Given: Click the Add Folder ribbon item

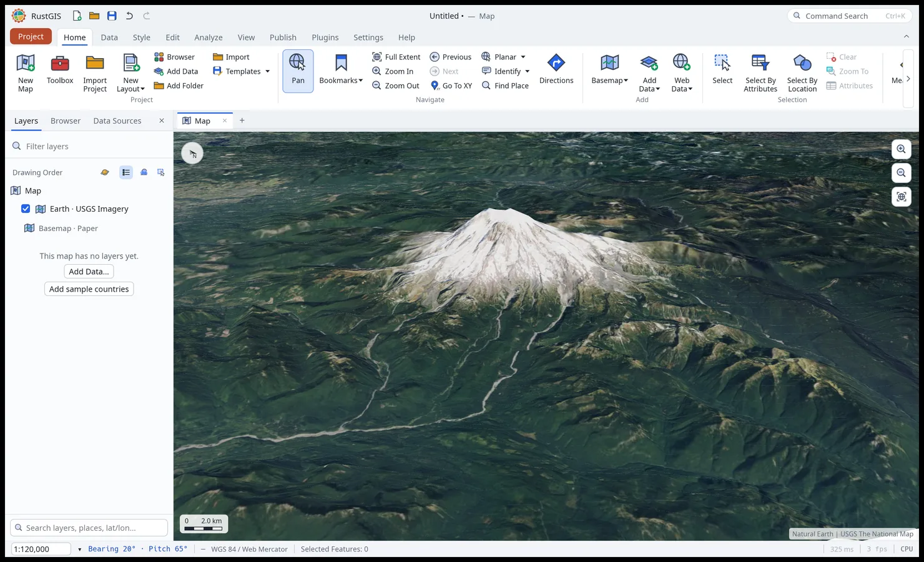Looking at the screenshot, I should 179,86.
